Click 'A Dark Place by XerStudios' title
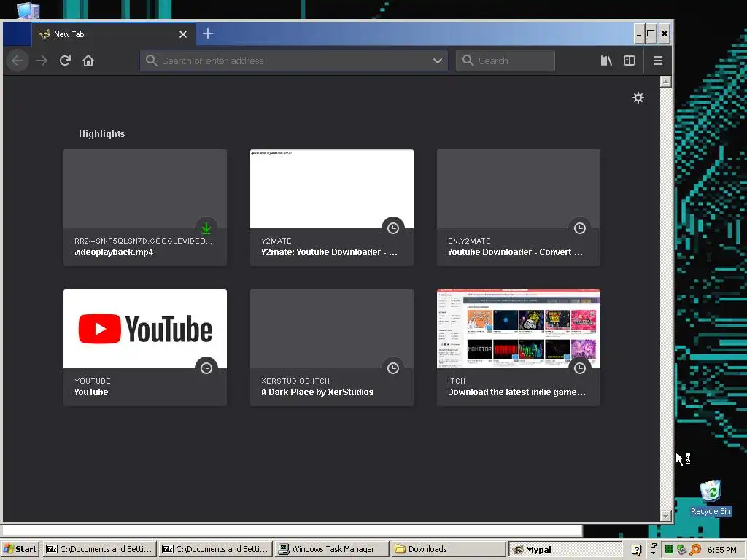747x560 pixels. point(317,392)
